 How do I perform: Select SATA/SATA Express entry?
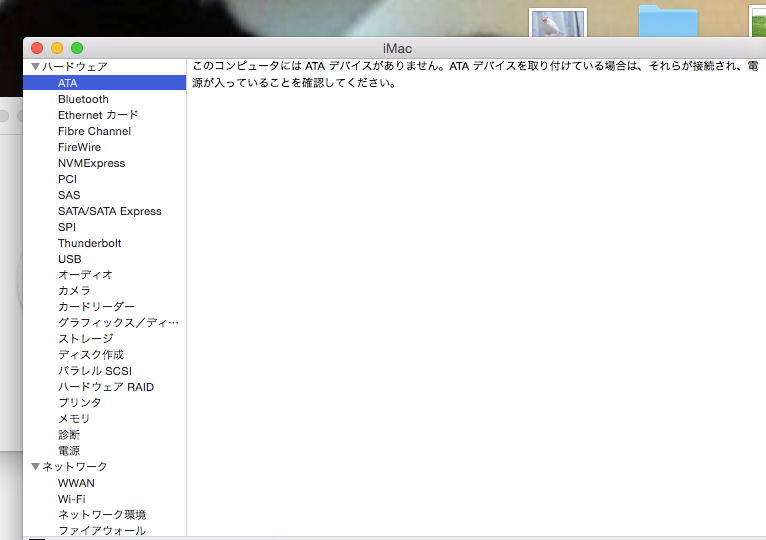click(x=109, y=211)
